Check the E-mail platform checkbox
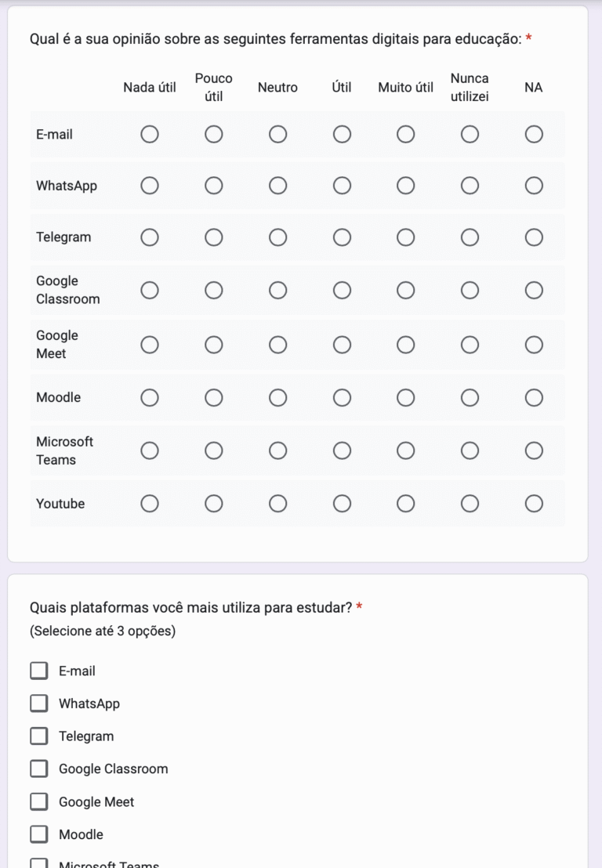The width and height of the screenshot is (602, 868). (38, 671)
